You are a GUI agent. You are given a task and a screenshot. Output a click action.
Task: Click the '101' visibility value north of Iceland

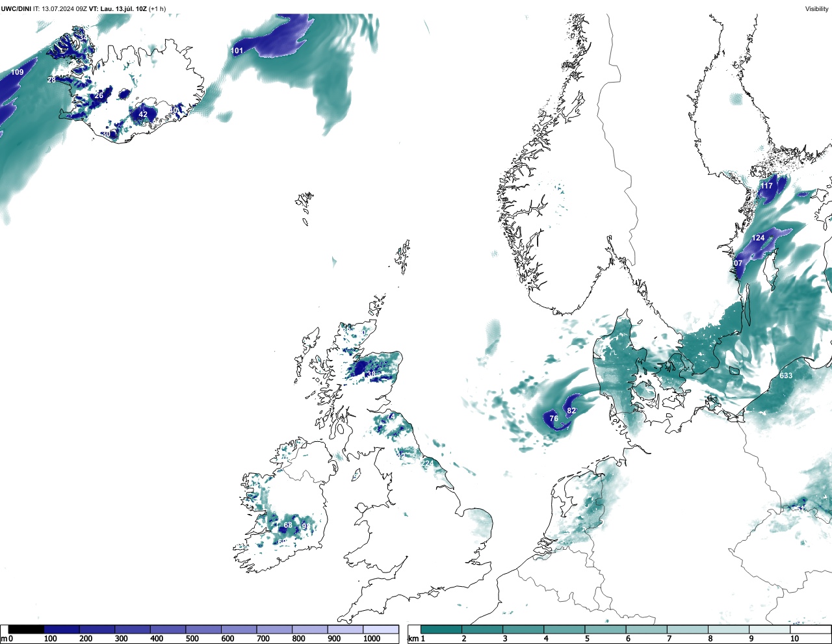237,51
